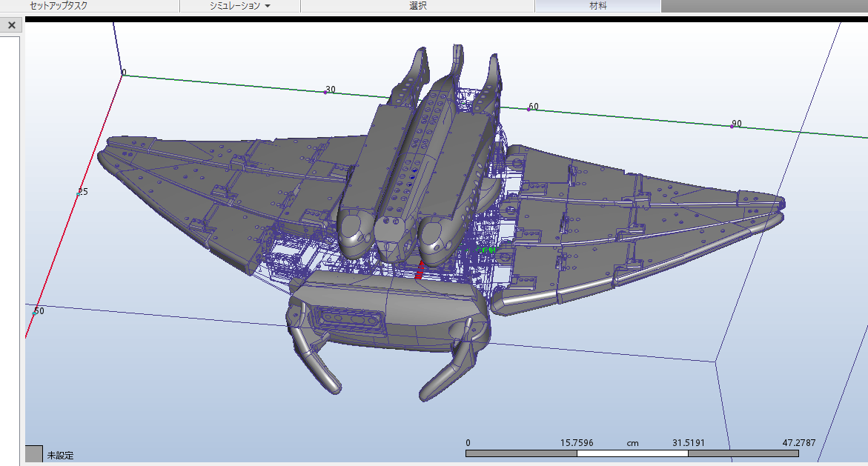Viewport: 868px width, 466px height.
Task: Click axis tick label 60 on green axis
Action: 533,106
